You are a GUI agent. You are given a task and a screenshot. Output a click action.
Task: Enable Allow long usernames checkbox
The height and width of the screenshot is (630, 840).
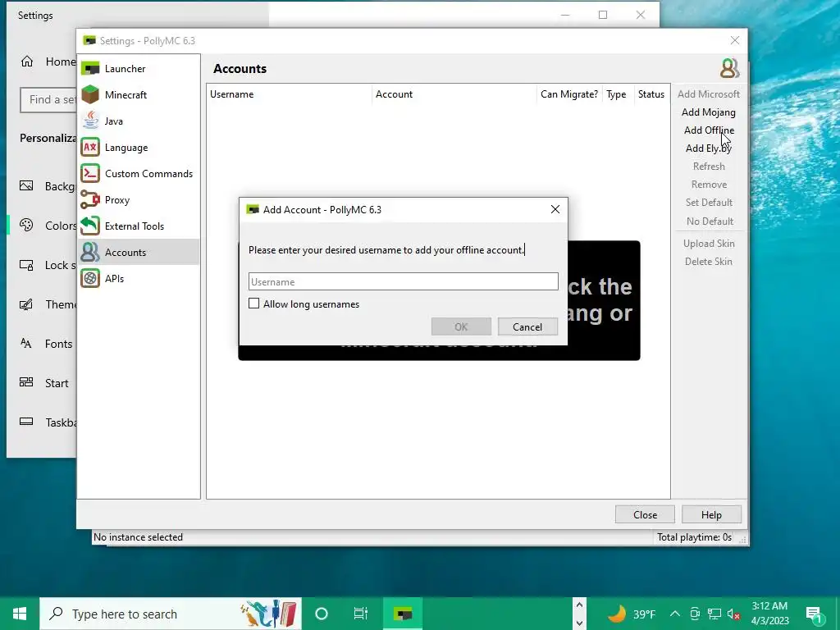pyautogui.click(x=254, y=304)
